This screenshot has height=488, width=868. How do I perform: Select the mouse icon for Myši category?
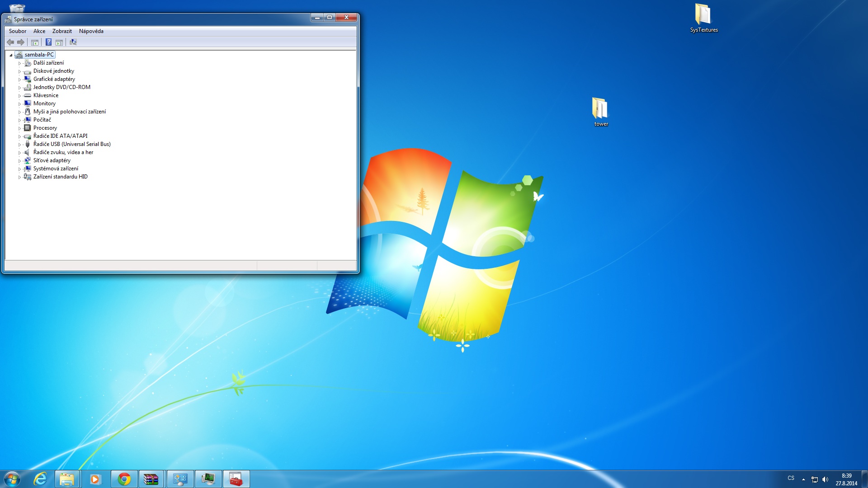28,112
